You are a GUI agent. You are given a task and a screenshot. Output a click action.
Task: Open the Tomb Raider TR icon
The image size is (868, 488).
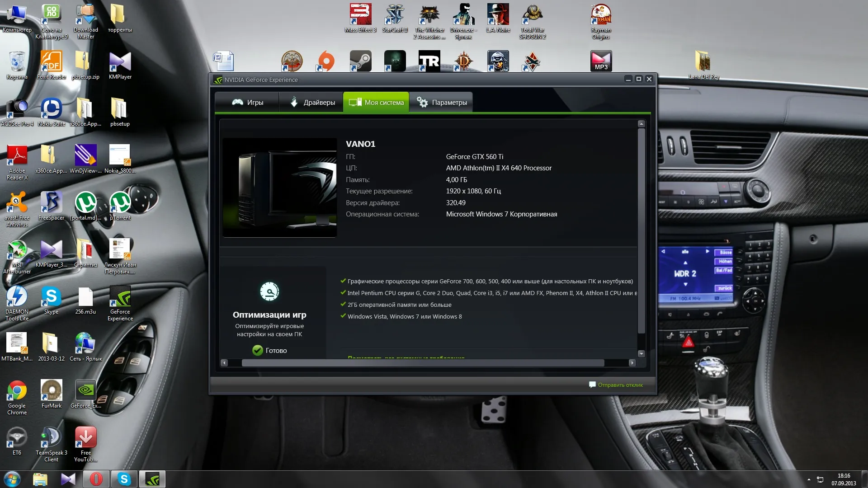[429, 61]
